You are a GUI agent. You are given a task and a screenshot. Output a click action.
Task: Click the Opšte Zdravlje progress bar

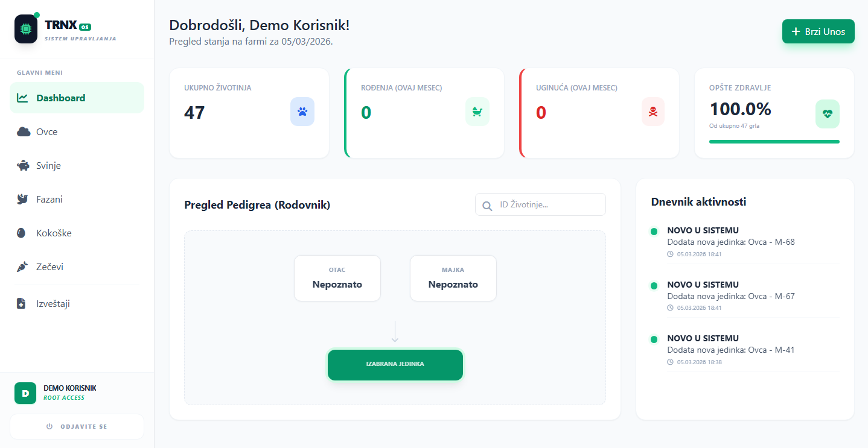click(774, 141)
